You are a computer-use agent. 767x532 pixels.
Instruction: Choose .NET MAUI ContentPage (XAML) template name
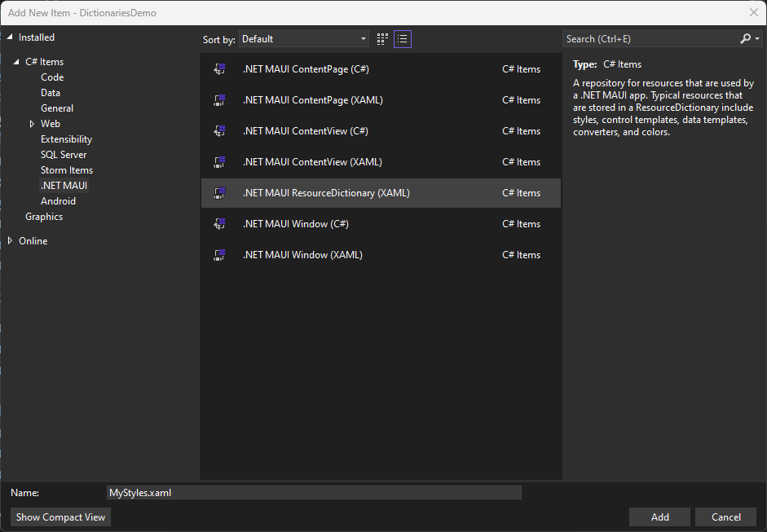point(312,99)
